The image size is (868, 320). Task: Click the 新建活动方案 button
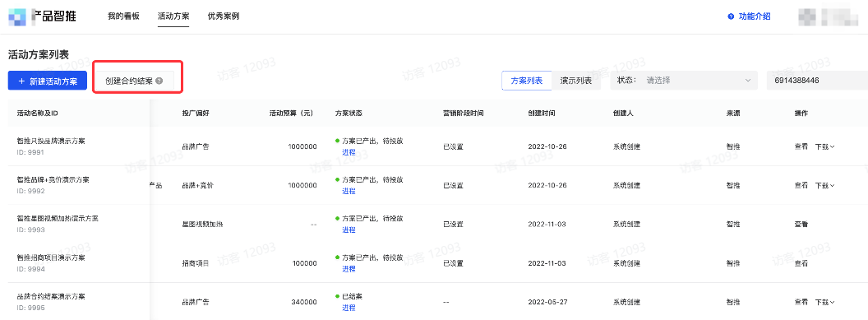pyautogui.click(x=48, y=81)
